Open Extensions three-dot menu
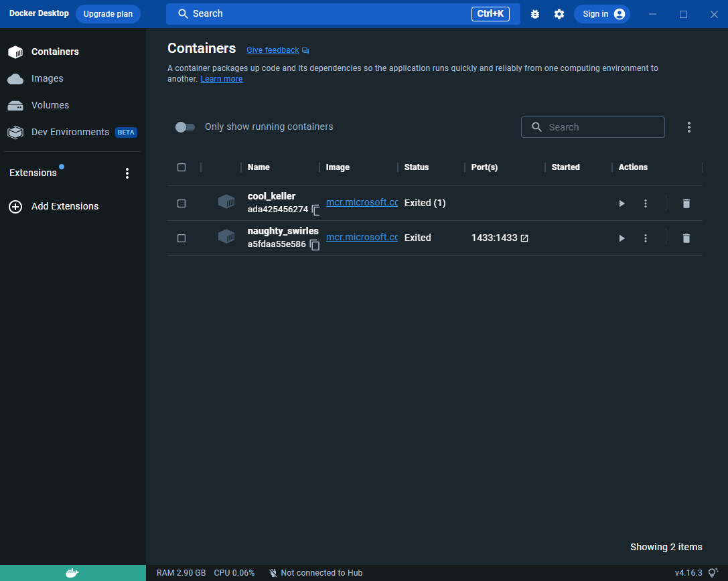This screenshot has height=581, width=728. 127,173
